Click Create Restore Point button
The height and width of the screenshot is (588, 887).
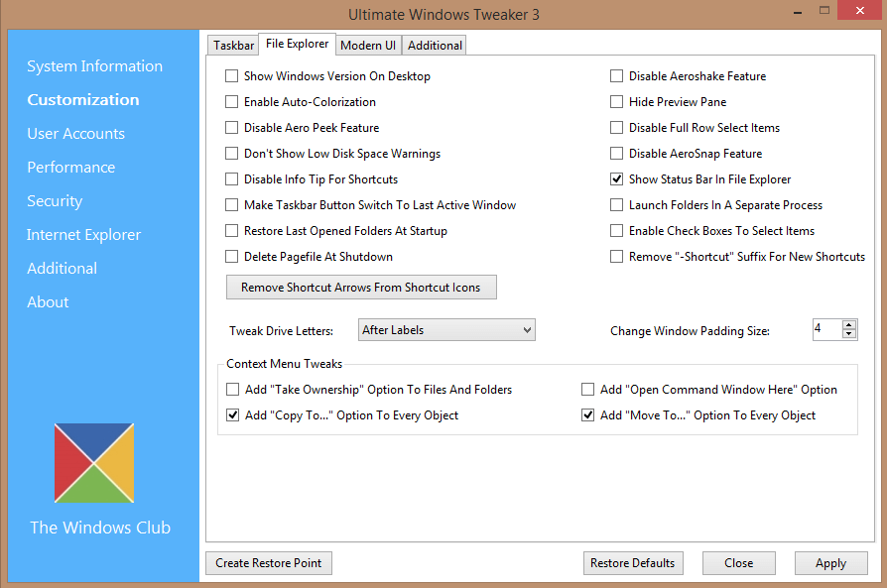pyautogui.click(x=269, y=563)
